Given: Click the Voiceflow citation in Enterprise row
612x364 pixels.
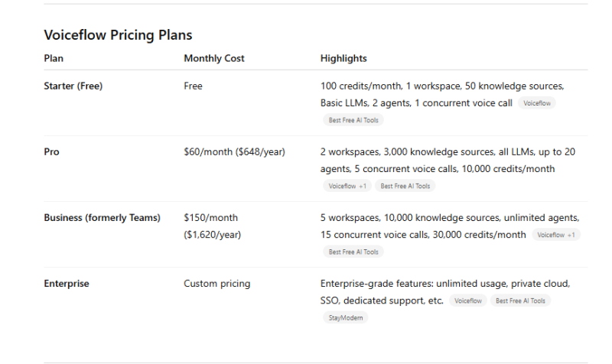Looking at the screenshot, I should click(468, 301).
